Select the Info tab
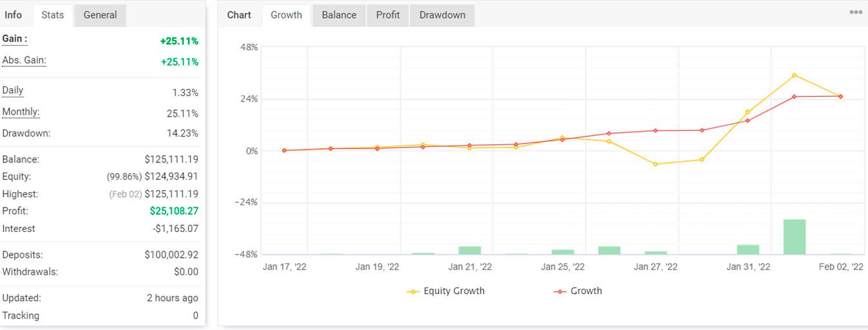Screen dimensions: 868x330 click(x=14, y=15)
